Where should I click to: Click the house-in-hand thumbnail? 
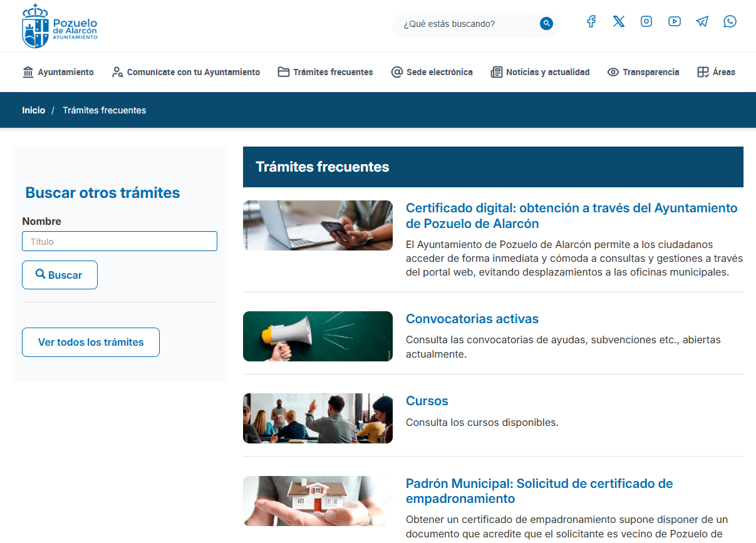tap(318, 501)
